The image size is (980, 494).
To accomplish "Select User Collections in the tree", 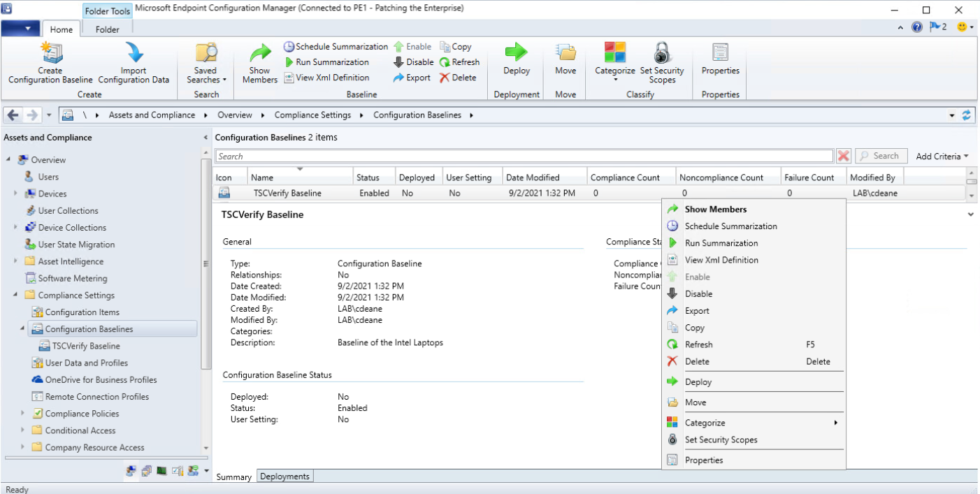I will click(68, 210).
